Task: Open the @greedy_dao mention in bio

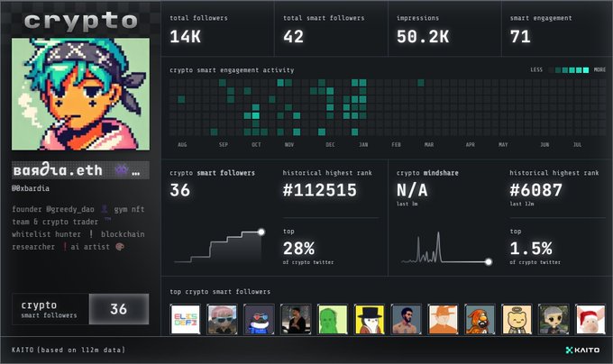Action: [70, 209]
